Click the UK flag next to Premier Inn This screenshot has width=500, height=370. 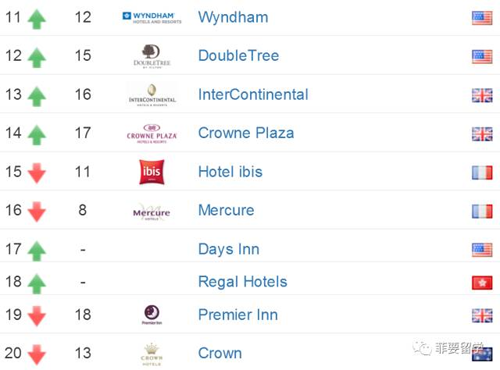(x=482, y=315)
